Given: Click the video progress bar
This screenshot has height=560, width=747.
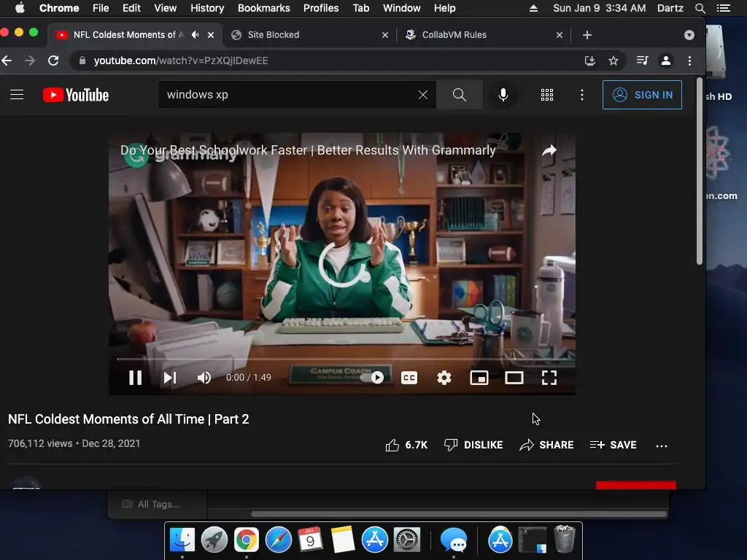Looking at the screenshot, I should 342,359.
